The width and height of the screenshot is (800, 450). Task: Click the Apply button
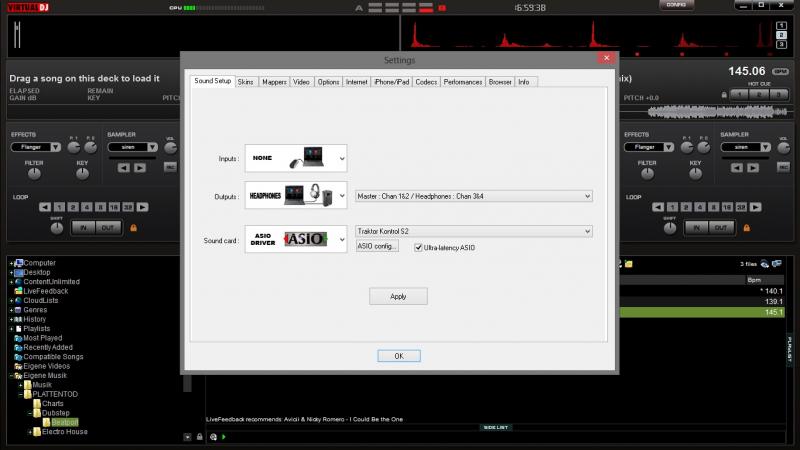(x=398, y=296)
